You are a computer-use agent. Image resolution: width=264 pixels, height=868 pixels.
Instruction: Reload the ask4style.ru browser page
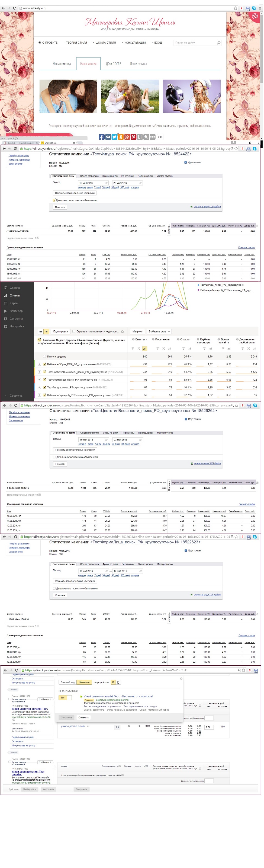point(14,8)
